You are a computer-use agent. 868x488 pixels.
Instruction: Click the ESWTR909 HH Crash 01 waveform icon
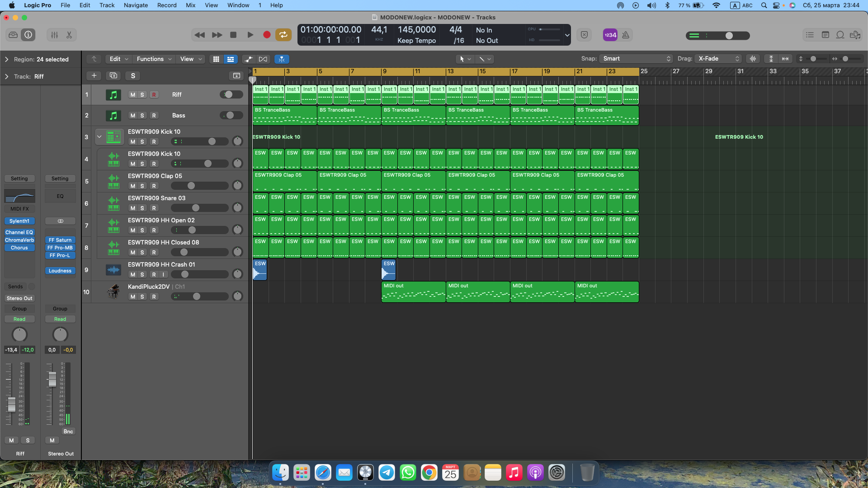pyautogui.click(x=113, y=270)
